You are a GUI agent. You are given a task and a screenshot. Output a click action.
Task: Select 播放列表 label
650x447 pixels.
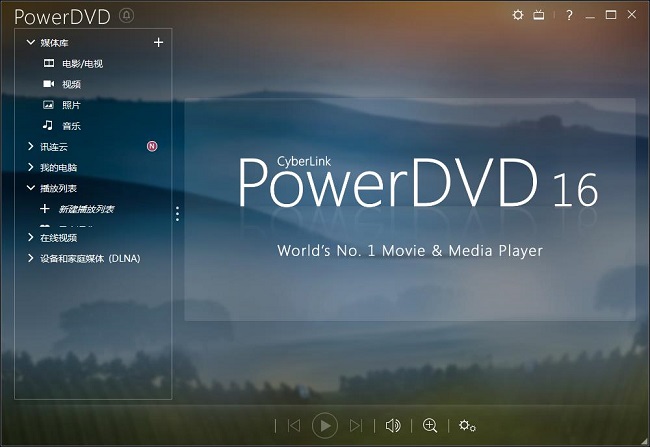pyautogui.click(x=58, y=188)
